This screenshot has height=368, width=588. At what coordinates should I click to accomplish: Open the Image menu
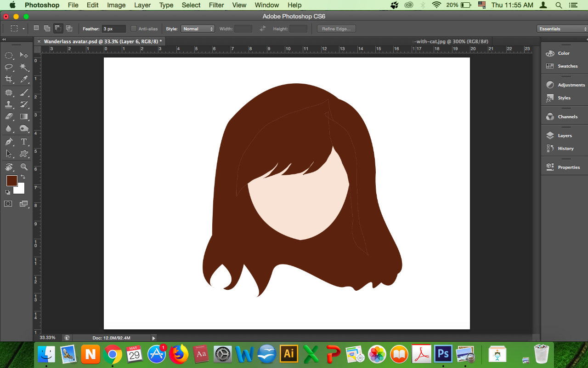tap(116, 5)
